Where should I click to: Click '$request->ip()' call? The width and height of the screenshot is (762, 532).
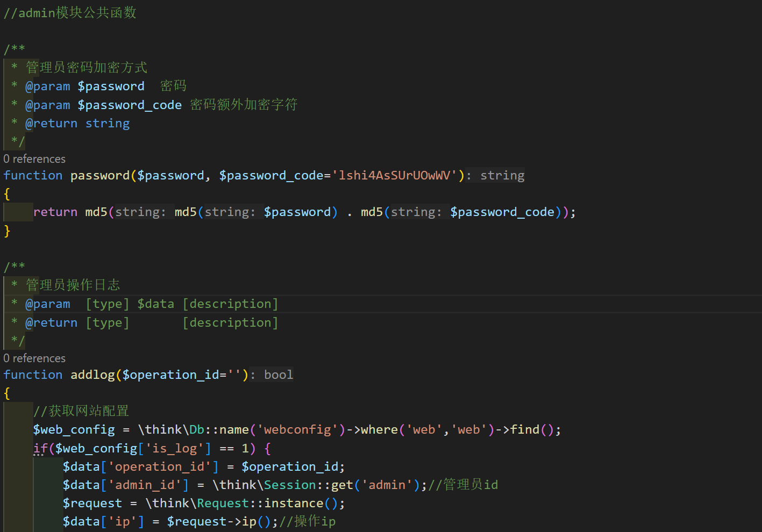pyautogui.click(x=219, y=521)
